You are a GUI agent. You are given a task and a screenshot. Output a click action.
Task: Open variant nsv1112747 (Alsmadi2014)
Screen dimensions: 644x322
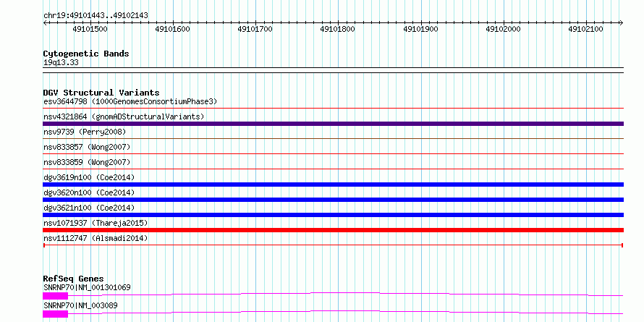pos(96,238)
